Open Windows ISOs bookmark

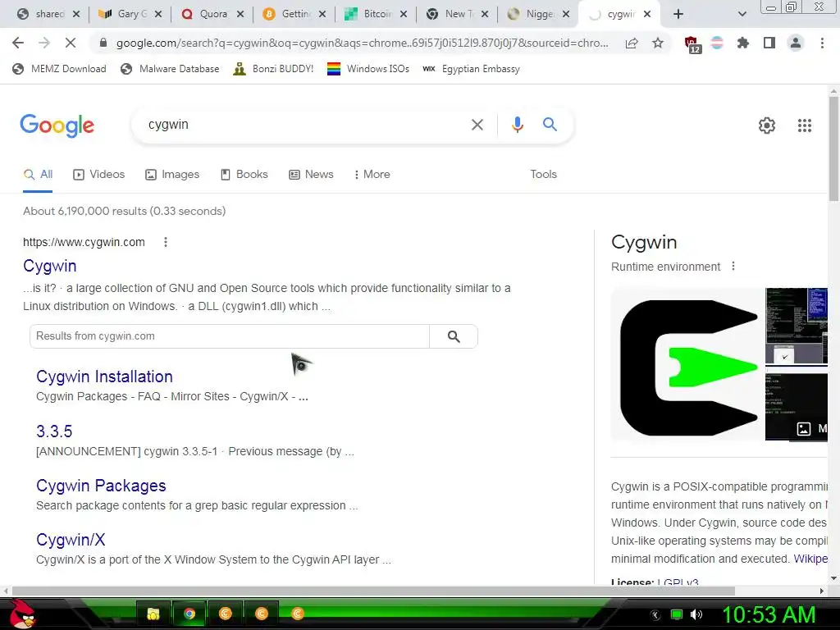coord(368,69)
